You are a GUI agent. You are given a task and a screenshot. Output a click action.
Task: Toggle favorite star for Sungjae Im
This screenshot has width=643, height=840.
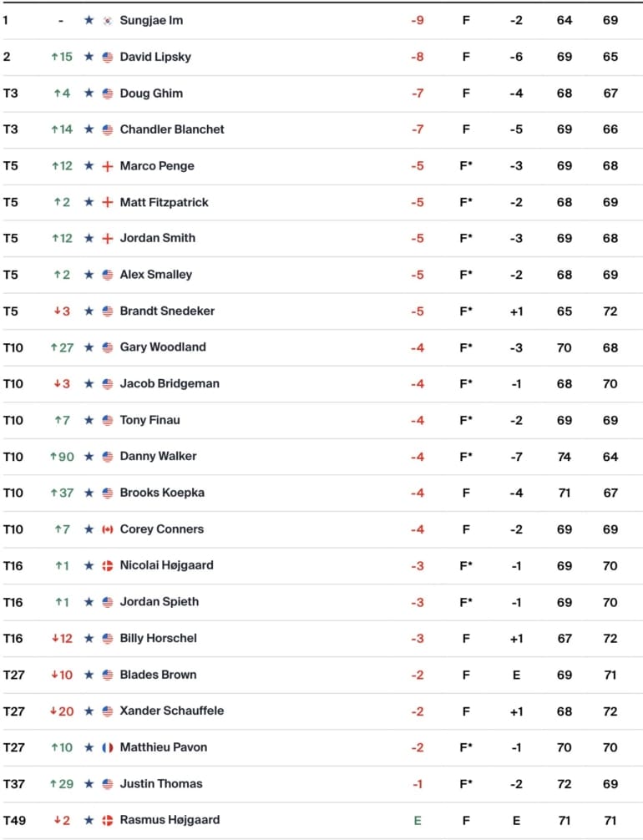click(x=89, y=20)
